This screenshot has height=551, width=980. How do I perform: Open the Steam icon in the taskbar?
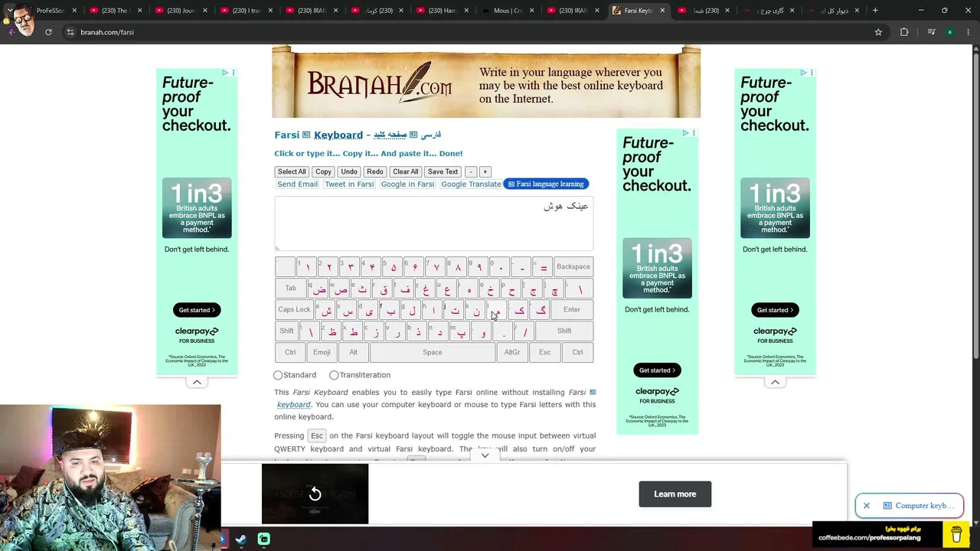coord(240,540)
